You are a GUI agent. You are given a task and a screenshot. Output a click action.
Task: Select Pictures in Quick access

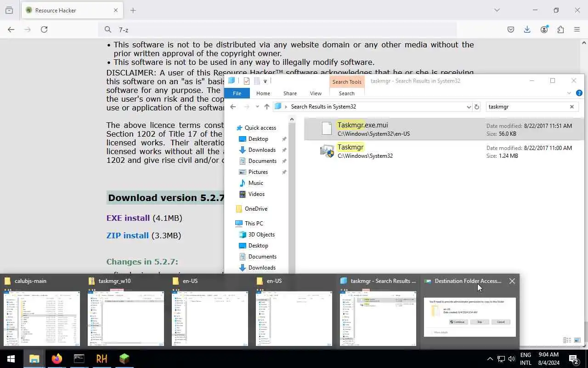pos(258,172)
